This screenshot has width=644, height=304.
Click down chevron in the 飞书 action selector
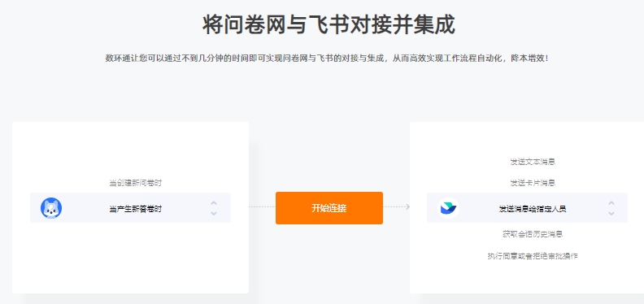[611, 213]
